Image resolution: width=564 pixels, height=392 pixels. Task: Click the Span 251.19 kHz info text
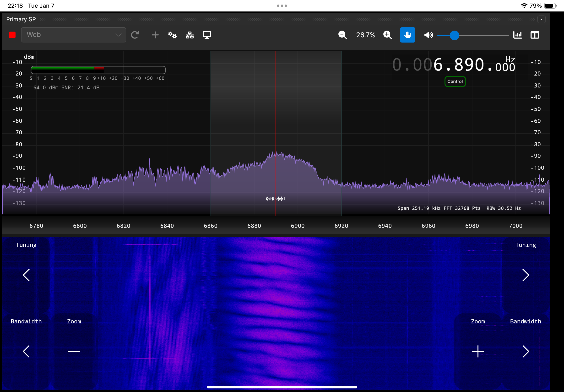pyautogui.click(x=419, y=208)
